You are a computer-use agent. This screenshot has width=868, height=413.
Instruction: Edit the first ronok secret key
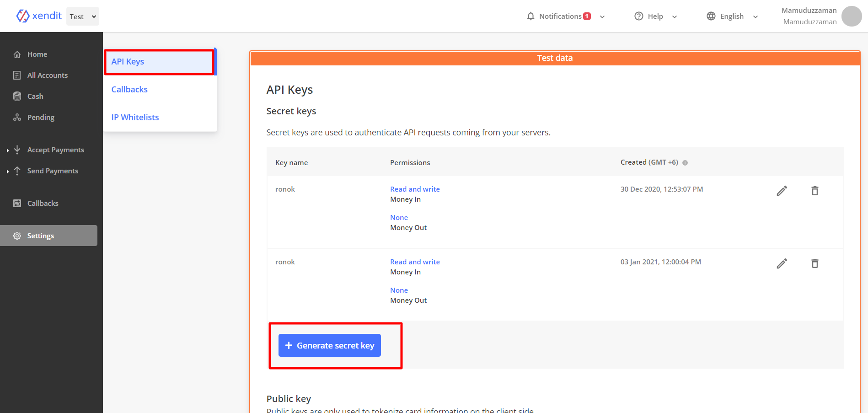782,191
